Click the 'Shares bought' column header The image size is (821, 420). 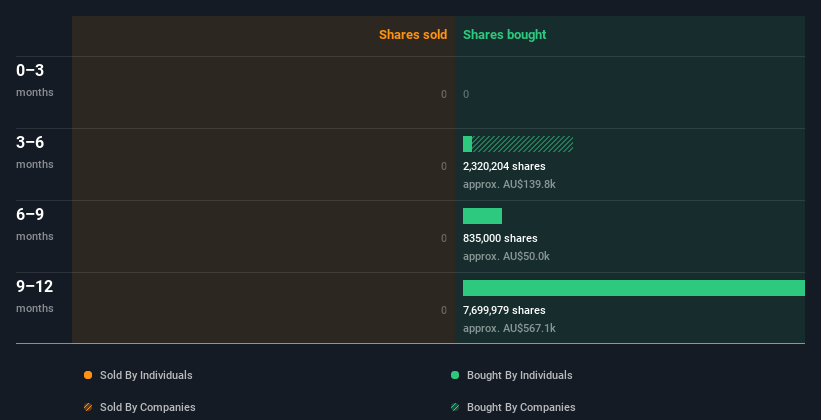pyautogui.click(x=504, y=35)
